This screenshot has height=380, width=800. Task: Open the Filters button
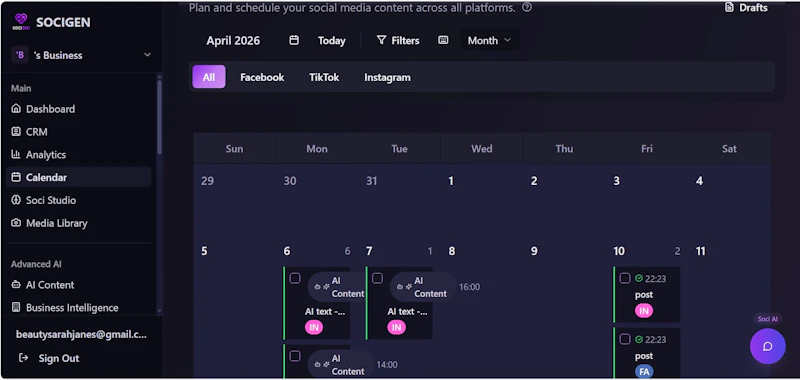click(x=398, y=40)
